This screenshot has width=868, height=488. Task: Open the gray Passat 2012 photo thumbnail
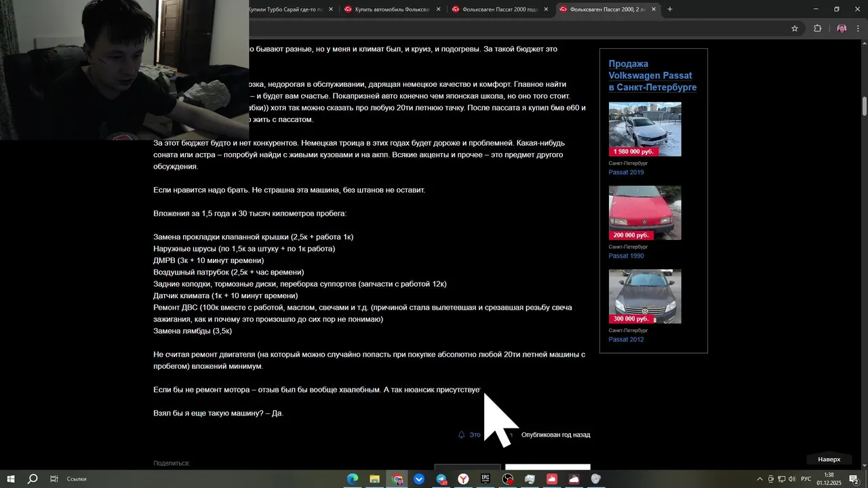tap(645, 296)
